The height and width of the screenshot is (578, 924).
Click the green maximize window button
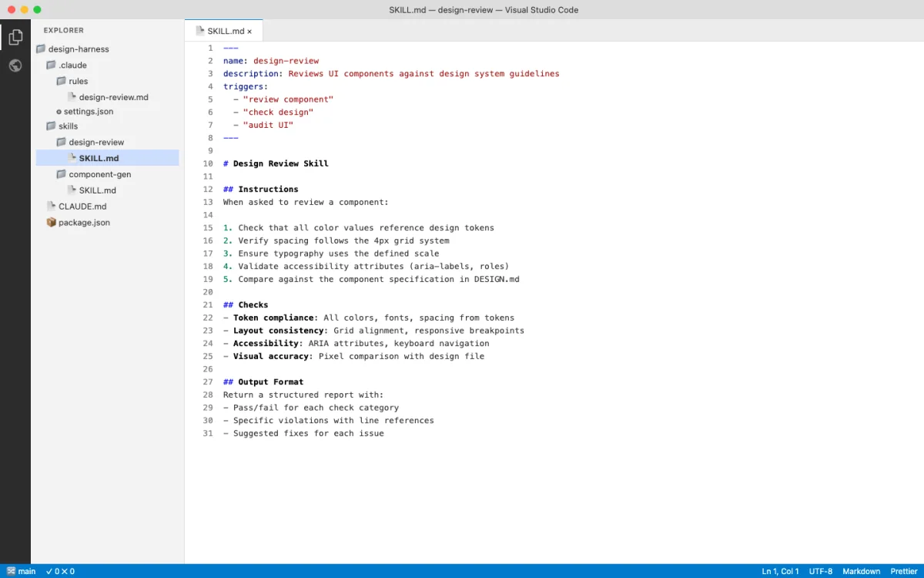click(37, 9)
